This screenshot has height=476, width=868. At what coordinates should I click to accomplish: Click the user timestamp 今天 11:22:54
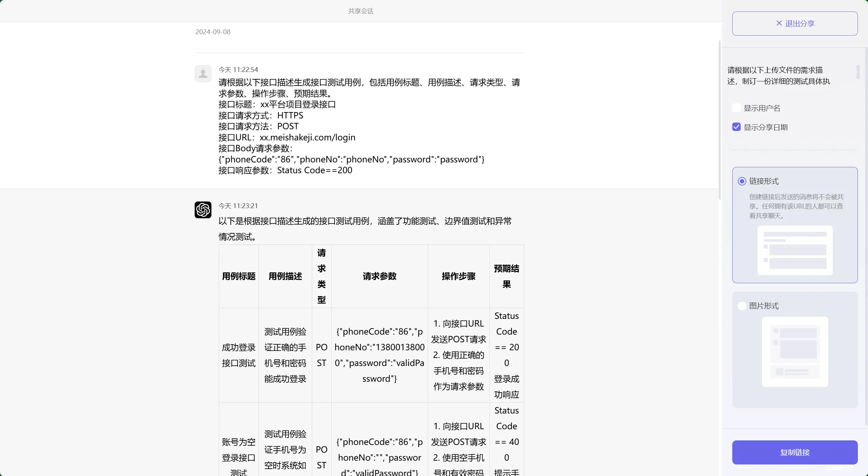(x=238, y=69)
